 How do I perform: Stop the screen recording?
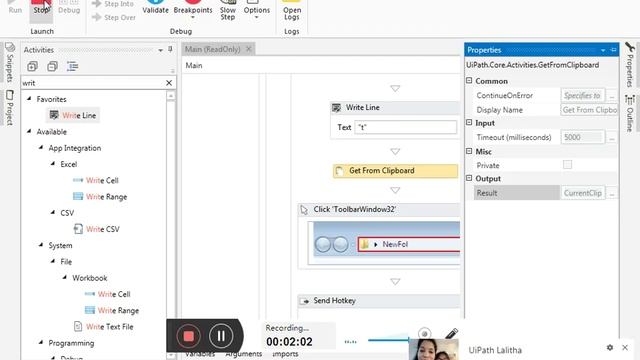189,336
